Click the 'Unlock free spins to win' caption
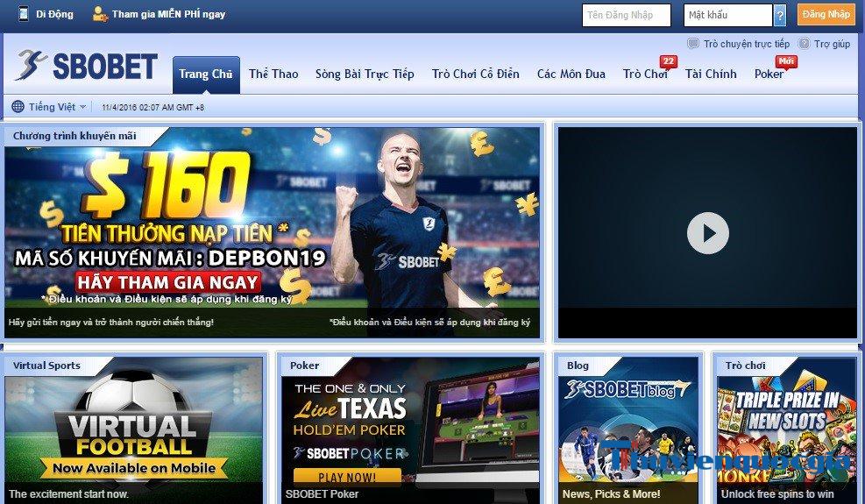This screenshot has height=504, width=865. pos(777,494)
